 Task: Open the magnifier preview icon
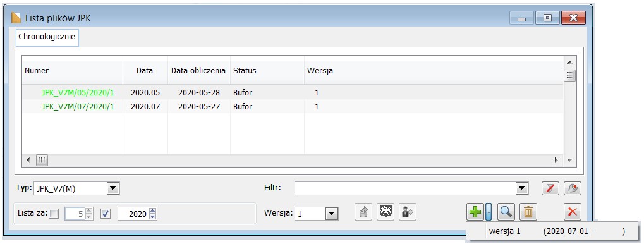pyautogui.click(x=506, y=212)
